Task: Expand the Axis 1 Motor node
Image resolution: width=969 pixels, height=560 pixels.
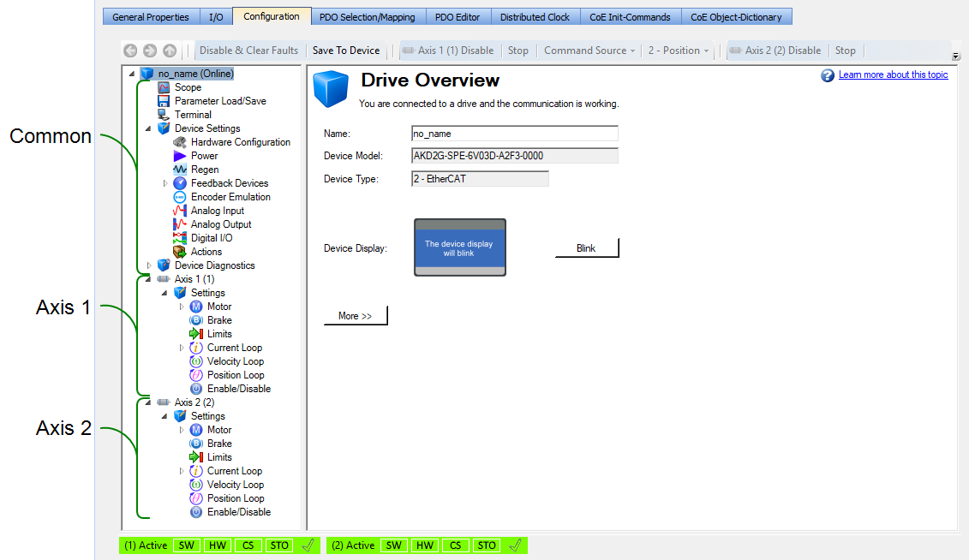Action: point(181,307)
